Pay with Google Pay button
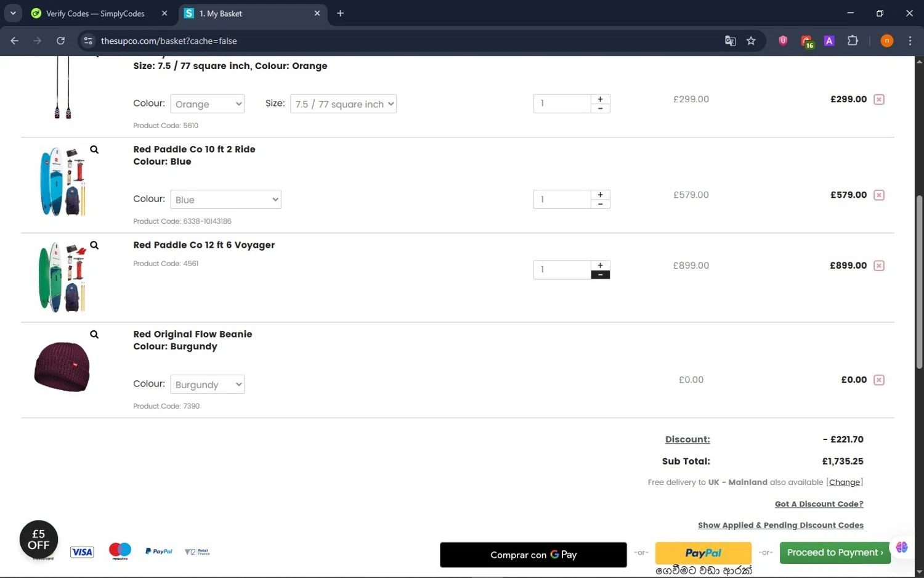The height and width of the screenshot is (578, 924). (x=533, y=555)
